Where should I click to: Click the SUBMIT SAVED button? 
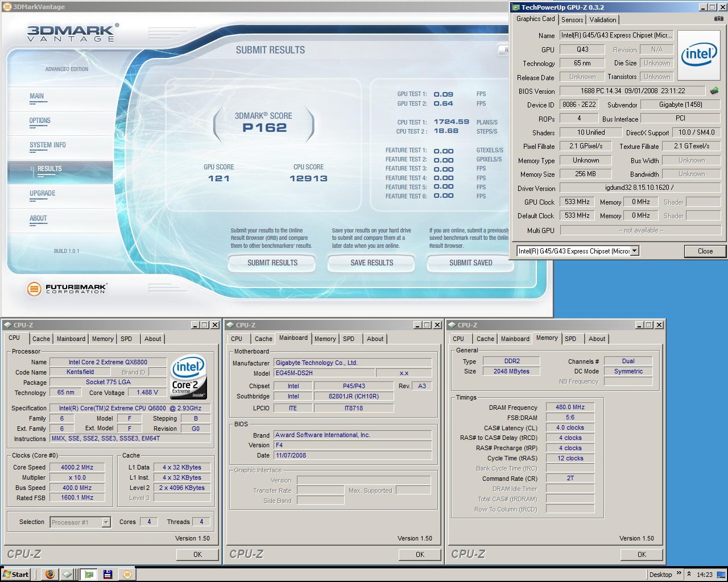point(471,263)
